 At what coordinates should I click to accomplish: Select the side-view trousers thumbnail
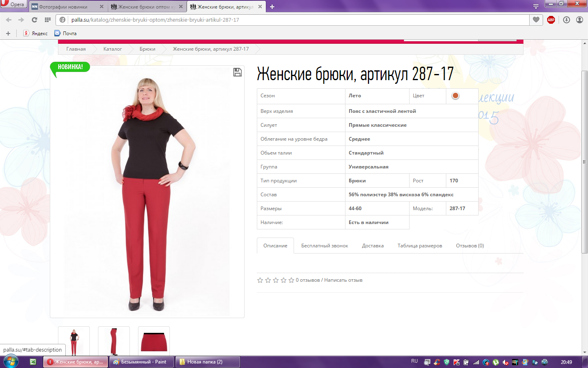(114, 342)
